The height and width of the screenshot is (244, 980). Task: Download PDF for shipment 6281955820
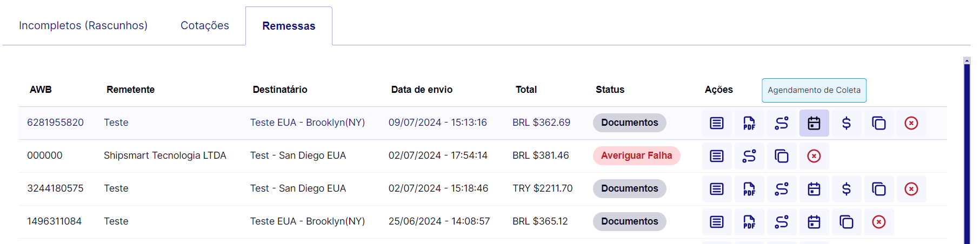point(749,123)
